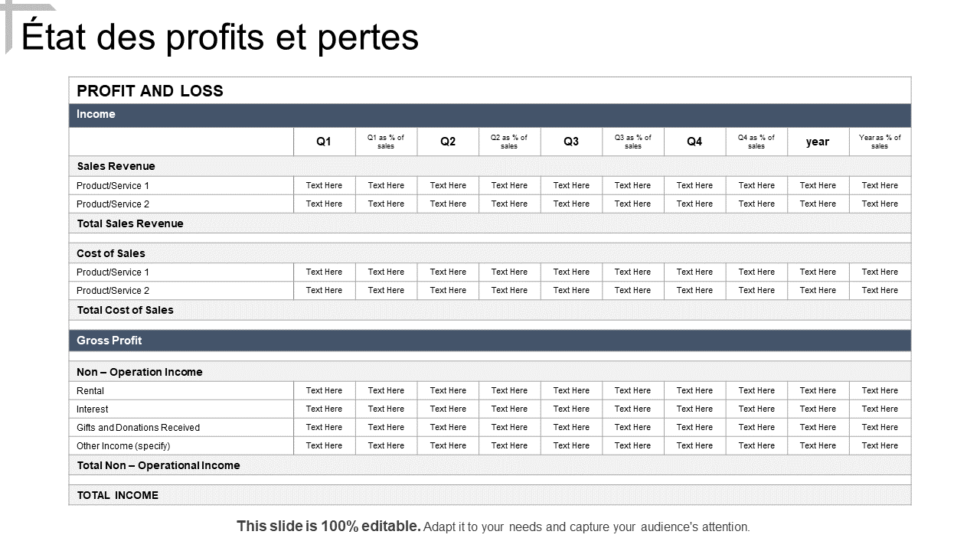This screenshot has width=980, height=551.
Task: Select the Total Cost of Sales row
Action: point(490,310)
